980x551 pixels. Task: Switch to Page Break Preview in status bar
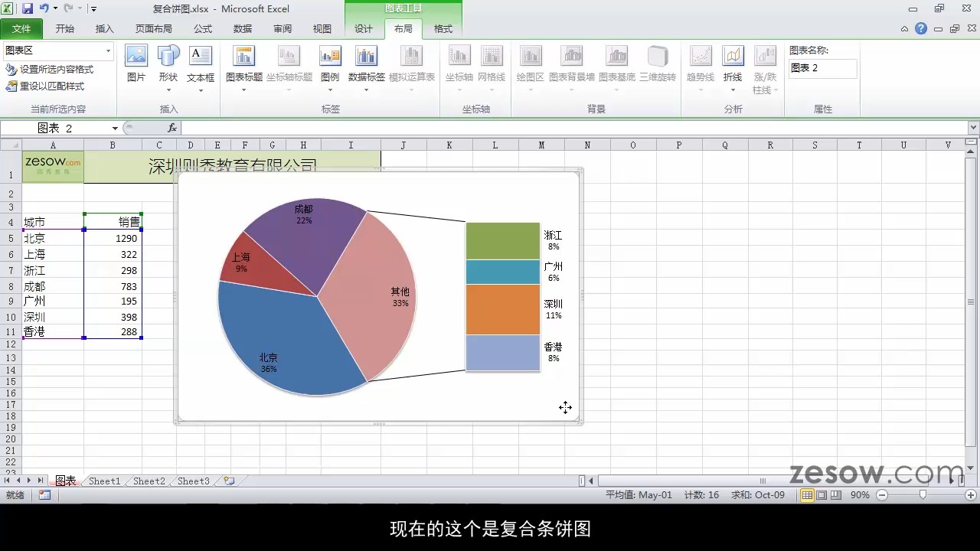[835, 495]
